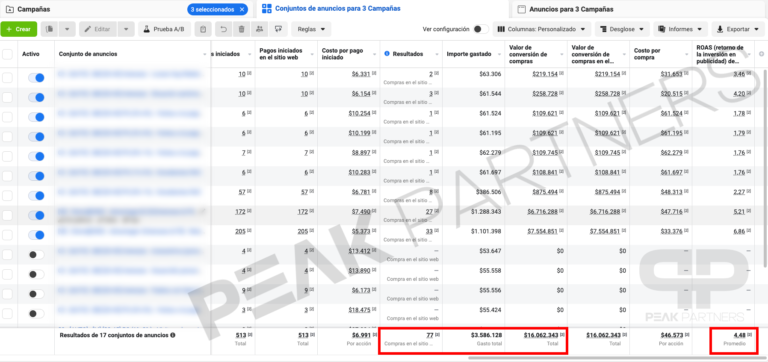Open Columnas: Personalizado dropdown
The height and width of the screenshot is (362, 768).
tap(541, 29)
